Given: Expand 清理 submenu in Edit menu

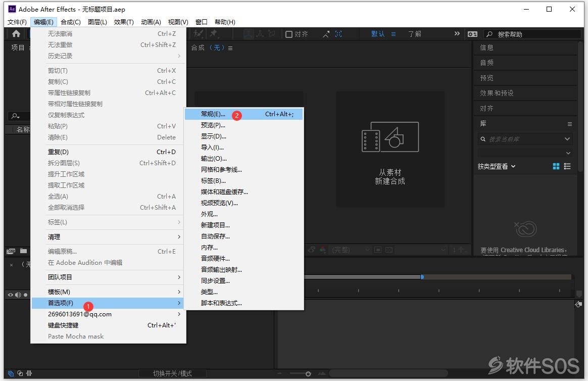Looking at the screenshot, I should pos(108,237).
